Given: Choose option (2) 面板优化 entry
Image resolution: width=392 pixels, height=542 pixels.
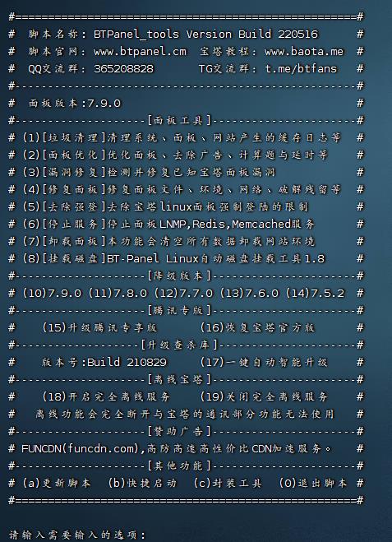Looking at the screenshot, I should (x=175, y=155).
